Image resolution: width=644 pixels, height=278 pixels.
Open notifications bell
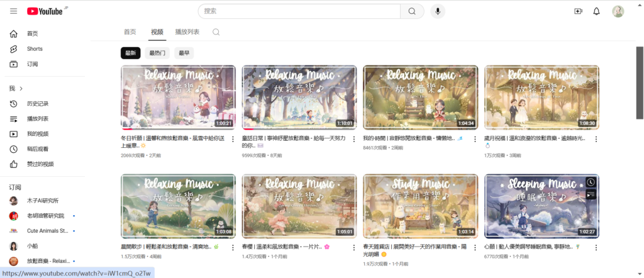coord(596,11)
